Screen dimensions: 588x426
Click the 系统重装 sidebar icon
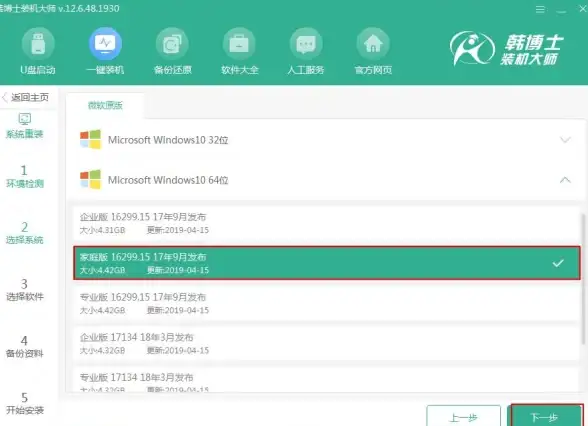pyautogui.click(x=25, y=120)
